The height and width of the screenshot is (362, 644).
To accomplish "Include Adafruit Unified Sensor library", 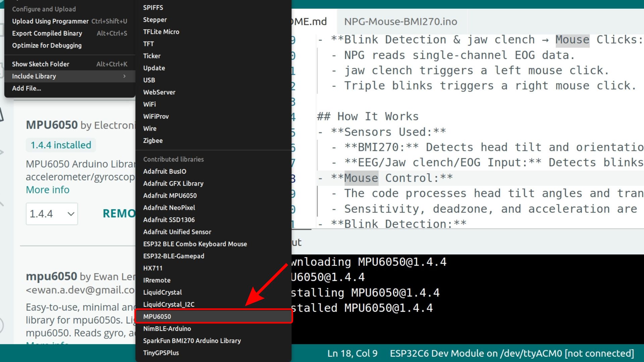I will tap(213, 232).
